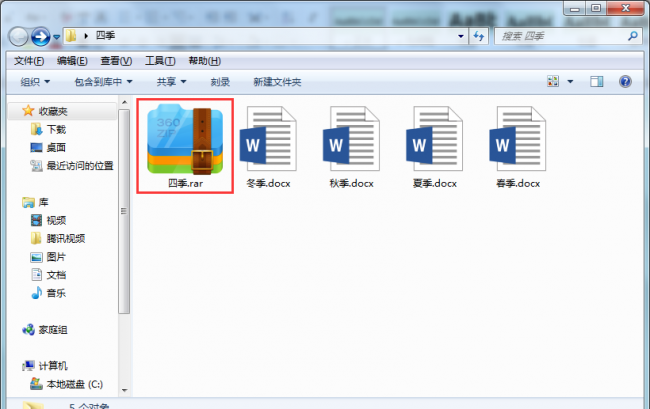Click the navigation pane scroll up arrow
This screenshot has height=409, width=650.
pyautogui.click(x=124, y=102)
